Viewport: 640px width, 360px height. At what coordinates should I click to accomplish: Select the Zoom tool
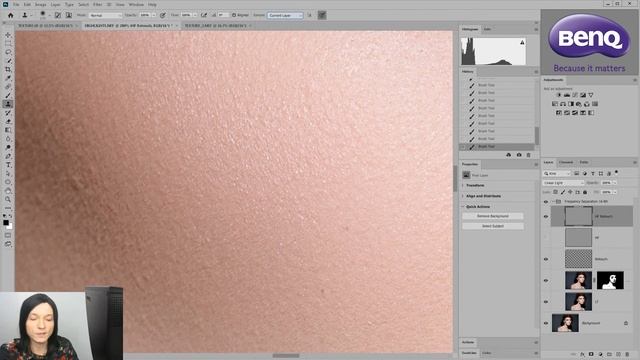[8, 199]
